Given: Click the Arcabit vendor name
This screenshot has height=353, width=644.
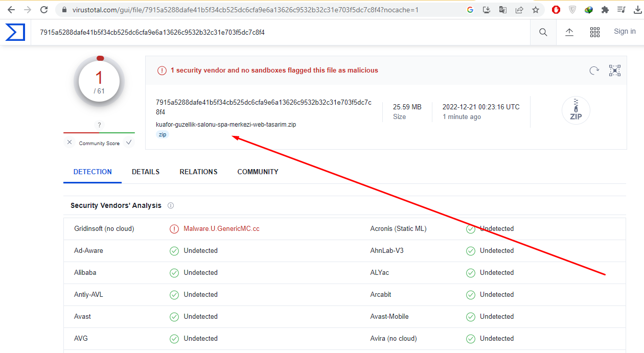Looking at the screenshot, I should [x=381, y=295].
